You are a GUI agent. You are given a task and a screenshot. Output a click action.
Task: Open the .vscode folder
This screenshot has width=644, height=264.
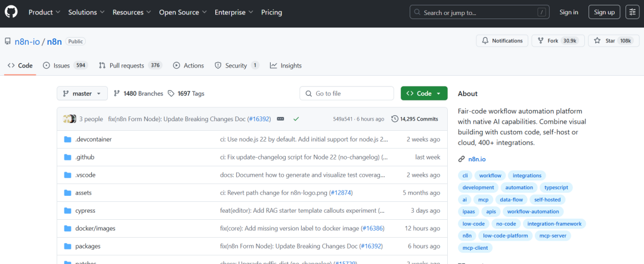pos(85,175)
